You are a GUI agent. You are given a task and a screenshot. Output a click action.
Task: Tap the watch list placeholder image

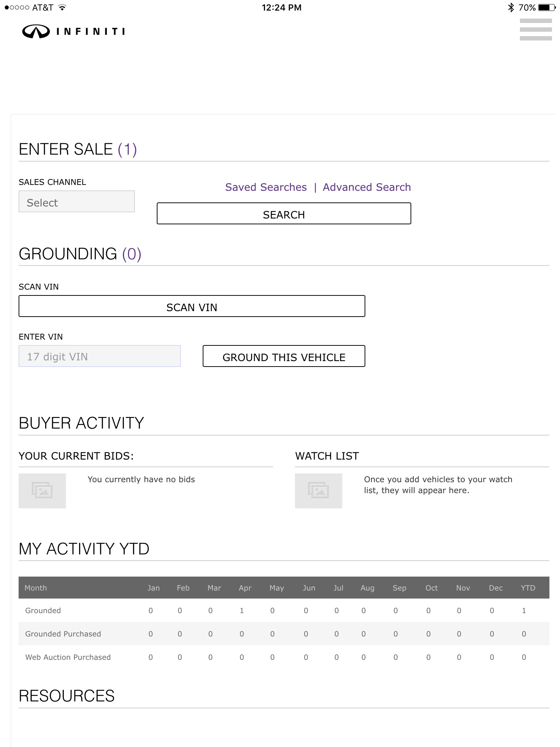click(x=318, y=491)
